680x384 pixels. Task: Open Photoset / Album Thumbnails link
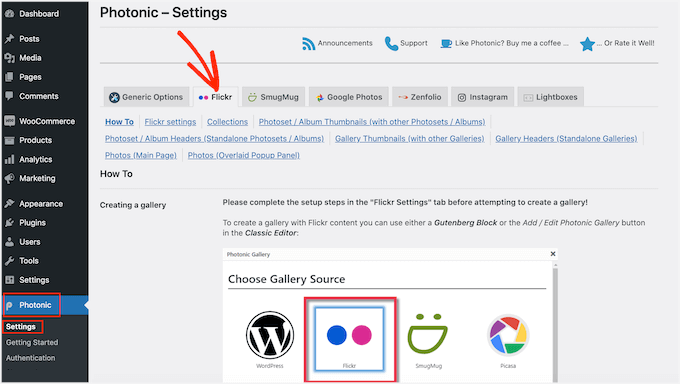point(372,122)
